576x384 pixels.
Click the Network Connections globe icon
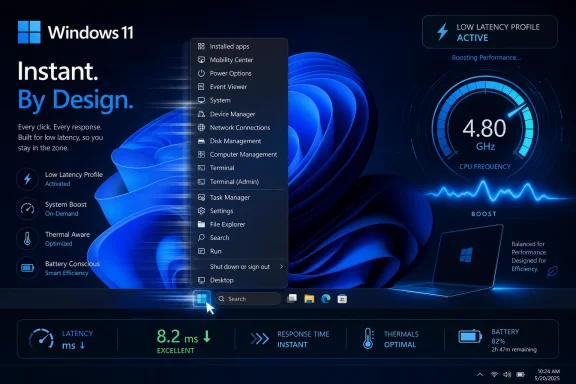tap(201, 128)
